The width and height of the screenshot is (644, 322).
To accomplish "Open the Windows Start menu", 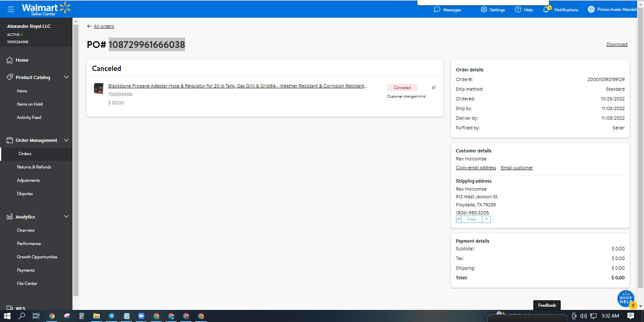I will 7,316.
